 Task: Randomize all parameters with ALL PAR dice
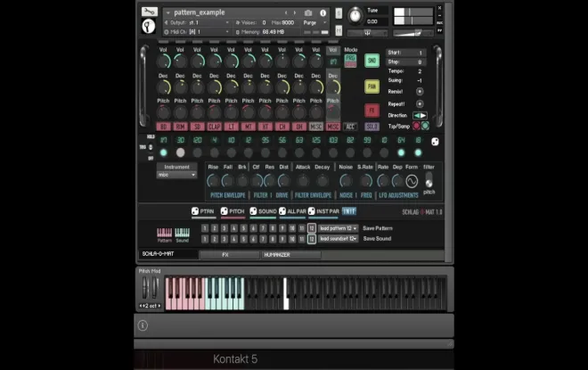click(282, 211)
